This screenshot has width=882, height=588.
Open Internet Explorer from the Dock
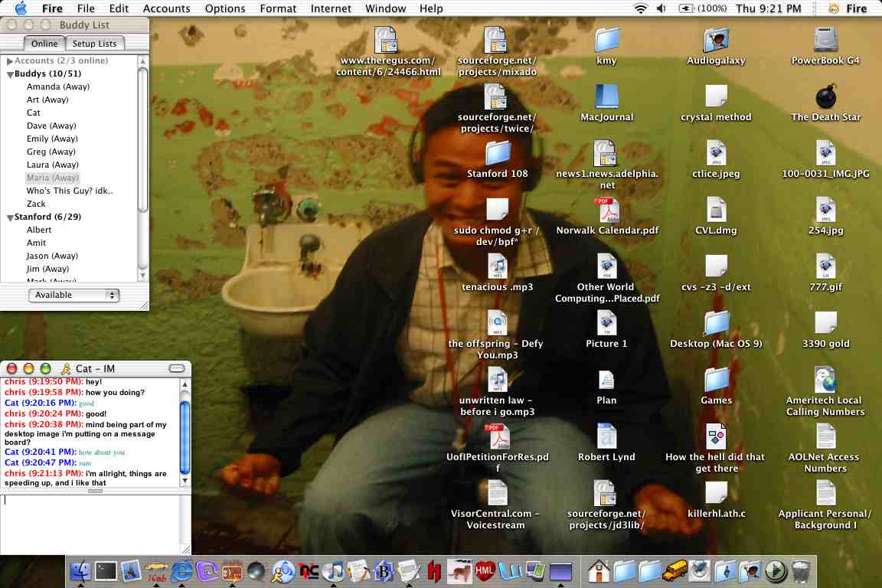181,571
